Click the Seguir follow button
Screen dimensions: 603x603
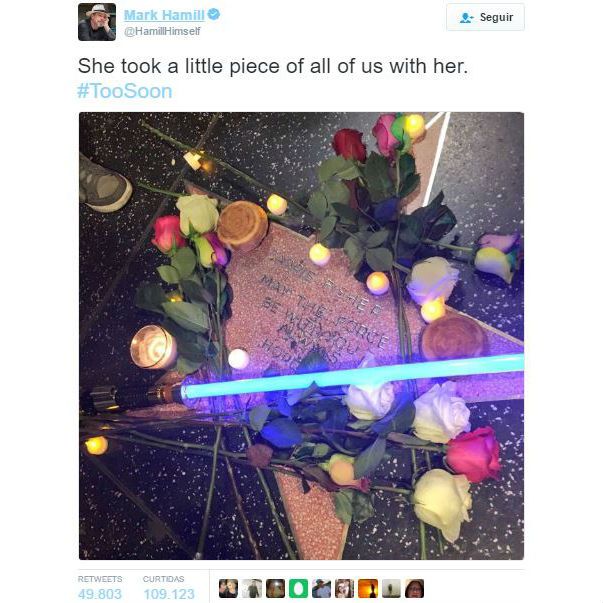(x=485, y=17)
